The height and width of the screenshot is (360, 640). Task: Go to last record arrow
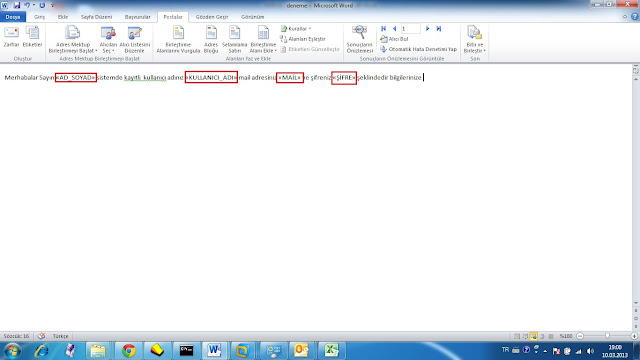439,29
